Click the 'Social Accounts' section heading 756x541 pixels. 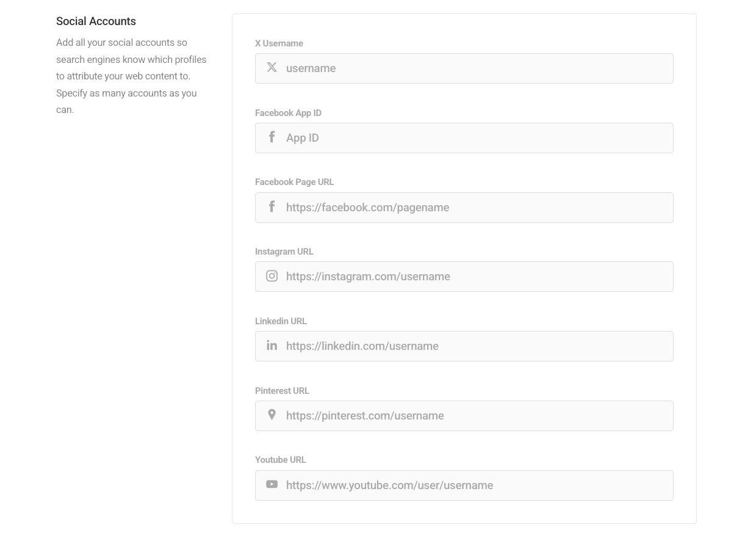point(96,21)
